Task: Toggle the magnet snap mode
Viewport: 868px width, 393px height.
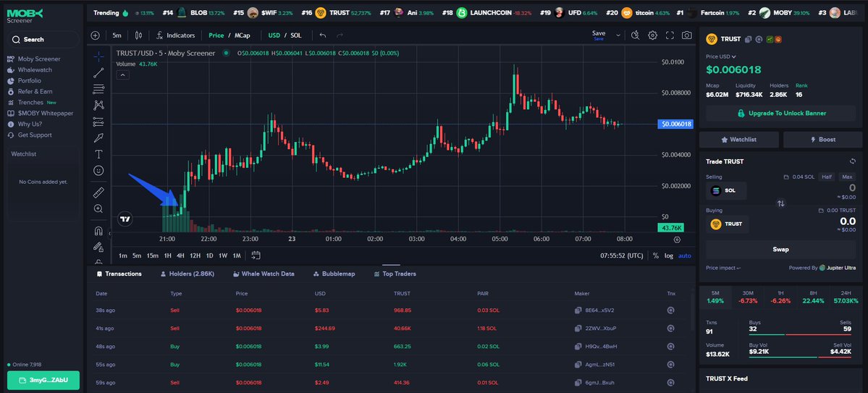Action: click(98, 230)
